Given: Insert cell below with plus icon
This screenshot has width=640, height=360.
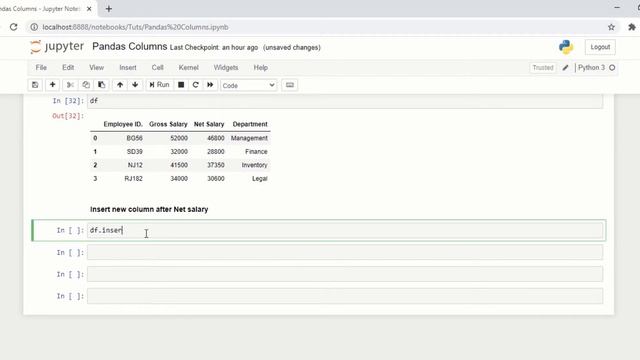Looking at the screenshot, I should pos(52,85).
